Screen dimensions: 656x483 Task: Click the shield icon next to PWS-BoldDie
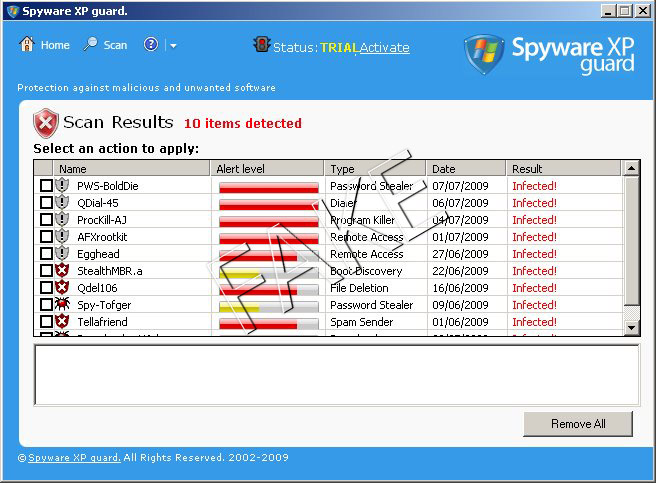coord(62,185)
